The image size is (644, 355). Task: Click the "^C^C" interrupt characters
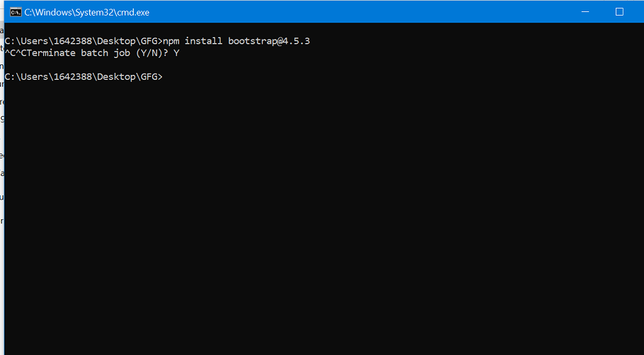16,53
